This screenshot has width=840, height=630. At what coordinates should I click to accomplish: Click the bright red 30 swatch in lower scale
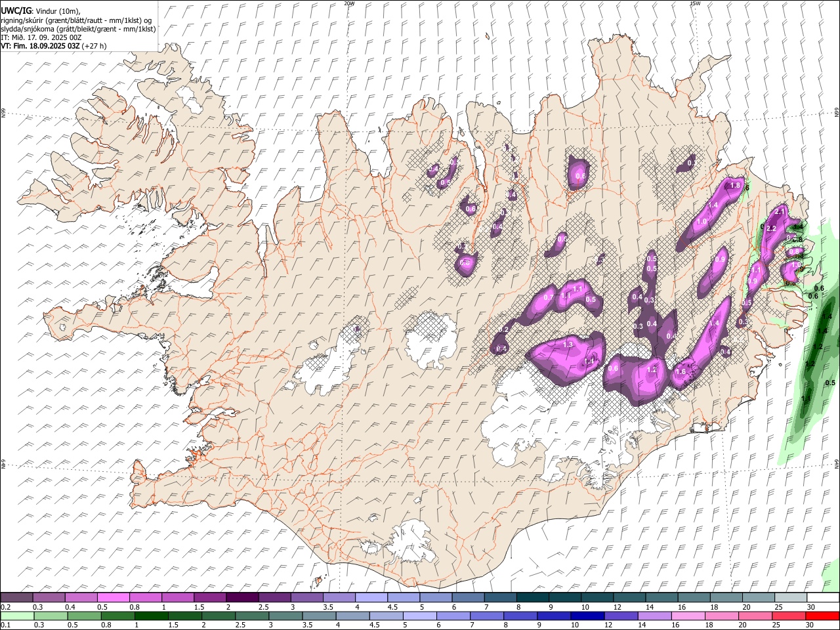tap(823, 616)
